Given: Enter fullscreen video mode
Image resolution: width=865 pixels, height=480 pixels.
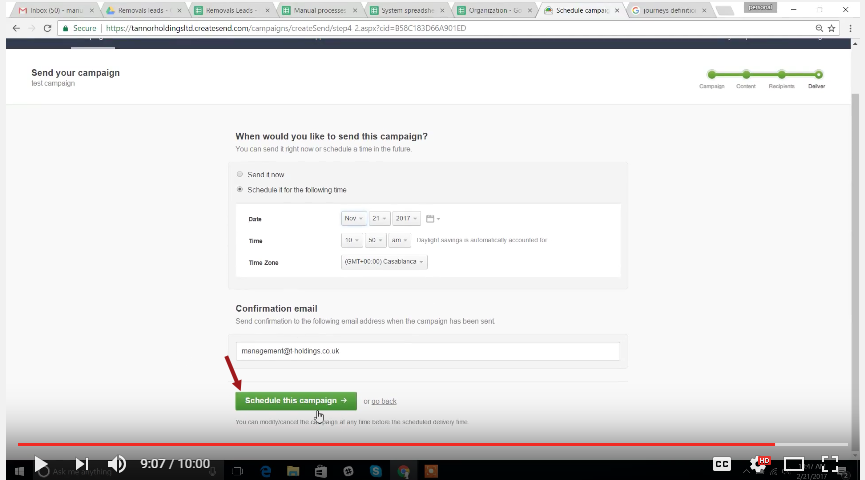Looking at the screenshot, I should pos(830,464).
